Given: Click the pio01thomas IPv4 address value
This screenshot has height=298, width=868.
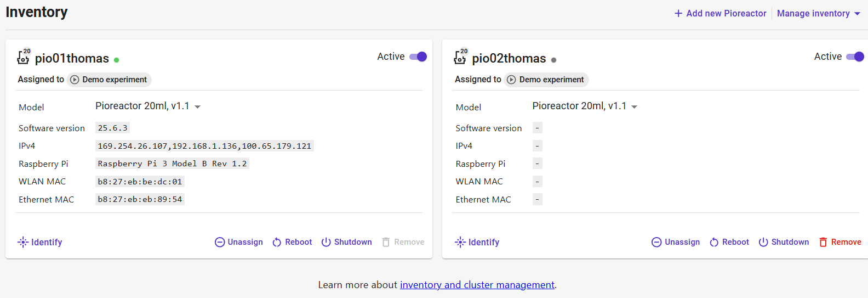Looking at the screenshot, I should click(x=204, y=146).
